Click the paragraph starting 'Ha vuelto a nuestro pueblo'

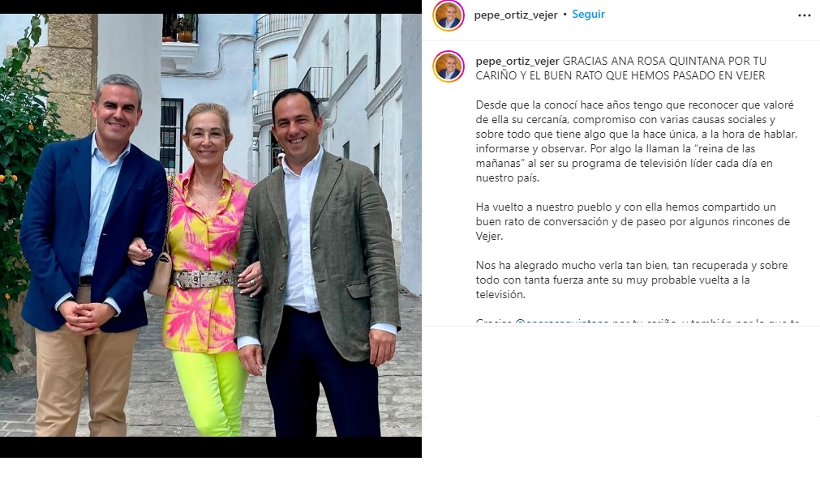point(633,221)
